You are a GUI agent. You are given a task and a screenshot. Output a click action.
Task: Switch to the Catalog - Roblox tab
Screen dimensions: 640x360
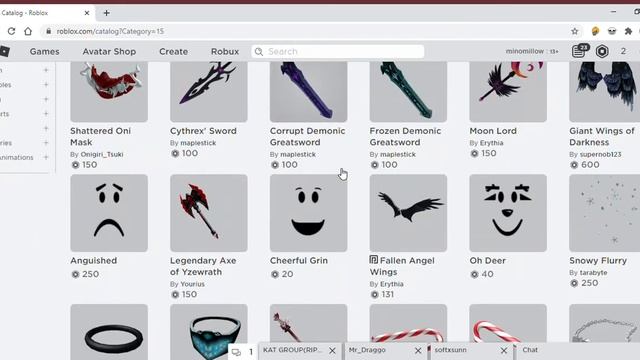[x=45, y=13]
